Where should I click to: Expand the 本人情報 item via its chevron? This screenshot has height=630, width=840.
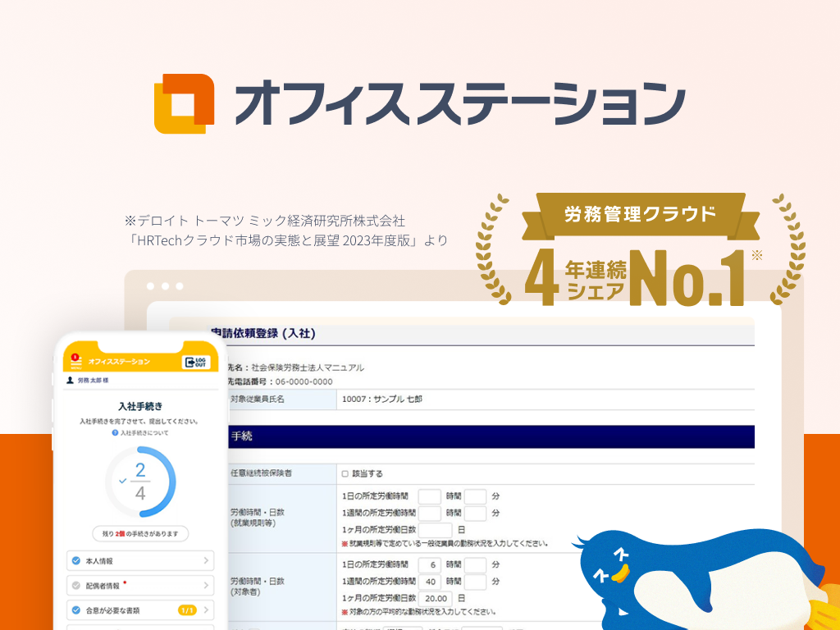pos(206,561)
